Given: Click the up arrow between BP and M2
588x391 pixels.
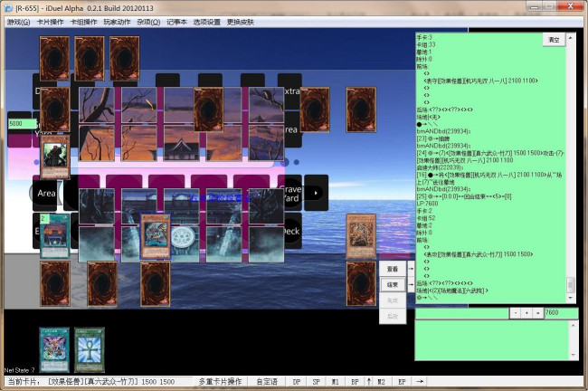Looking at the screenshot, I should 369,382.
